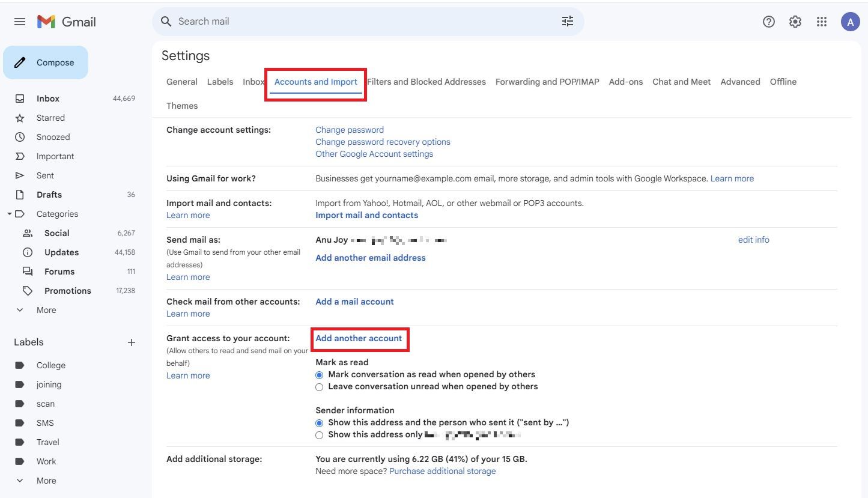Switch to the Labels settings tab

pyautogui.click(x=220, y=82)
